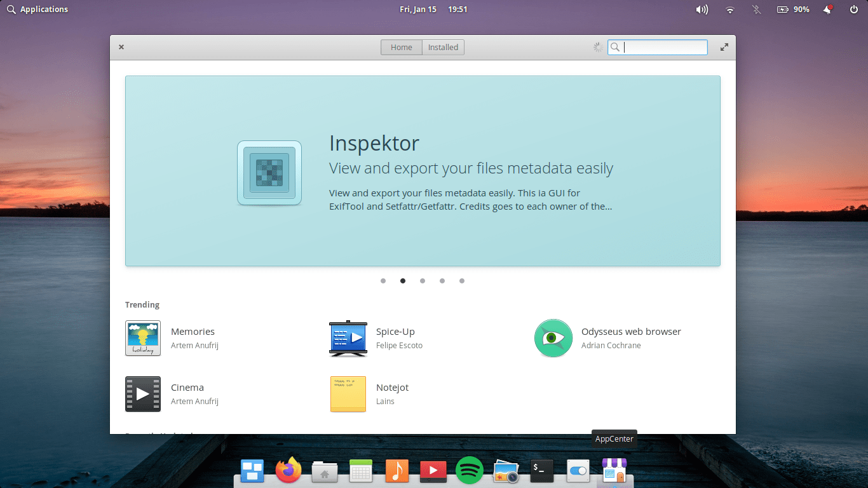Image resolution: width=868 pixels, height=488 pixels.
Task: Open Files from the dock
Action: tap(325, 471)
